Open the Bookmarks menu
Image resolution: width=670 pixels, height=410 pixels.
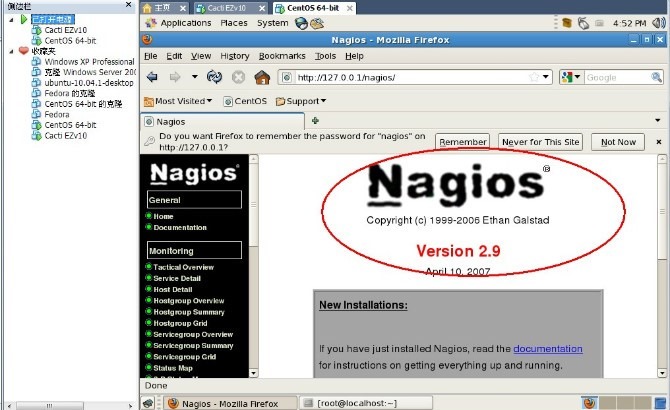282,56
